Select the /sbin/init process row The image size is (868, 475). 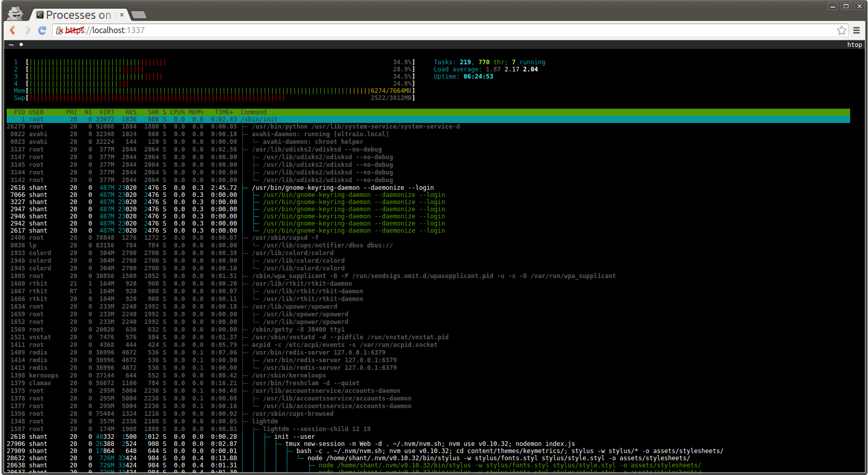pyautogui.click(x=428, y=119)
